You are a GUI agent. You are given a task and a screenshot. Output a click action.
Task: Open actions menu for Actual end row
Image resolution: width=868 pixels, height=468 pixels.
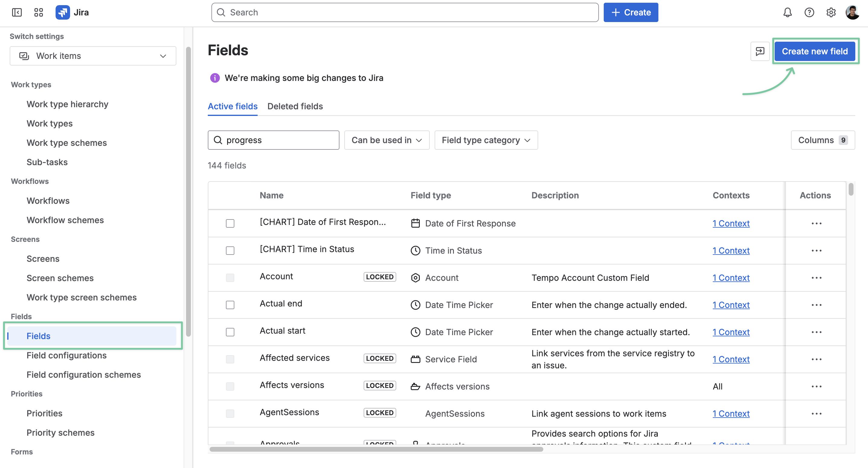(x=816, y=305)
